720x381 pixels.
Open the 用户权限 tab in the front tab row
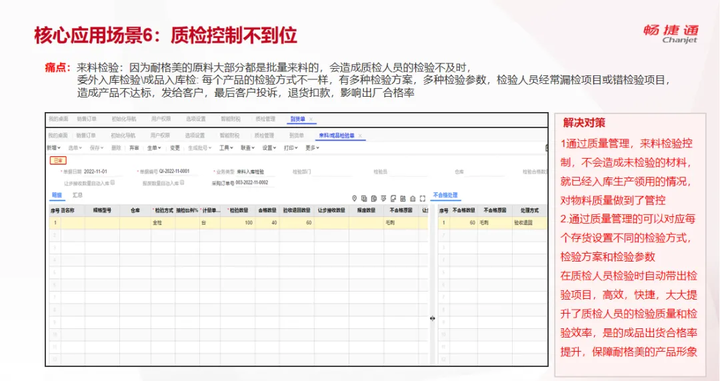pos(160,135)
